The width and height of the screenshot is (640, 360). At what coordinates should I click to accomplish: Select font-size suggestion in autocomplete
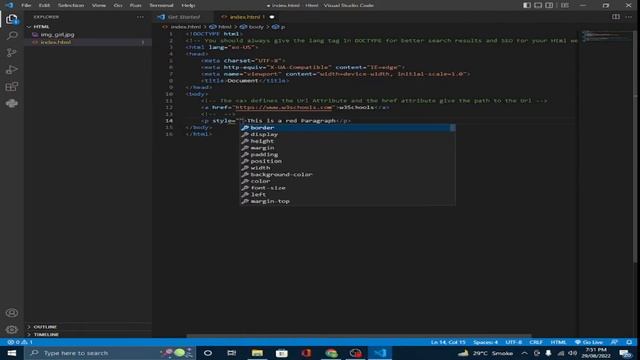(347, 188)
